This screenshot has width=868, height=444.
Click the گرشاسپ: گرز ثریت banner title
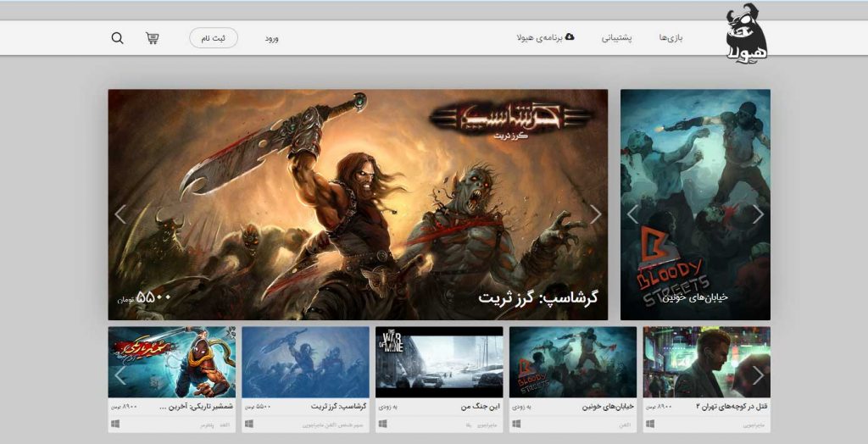(x=537, y=298)
